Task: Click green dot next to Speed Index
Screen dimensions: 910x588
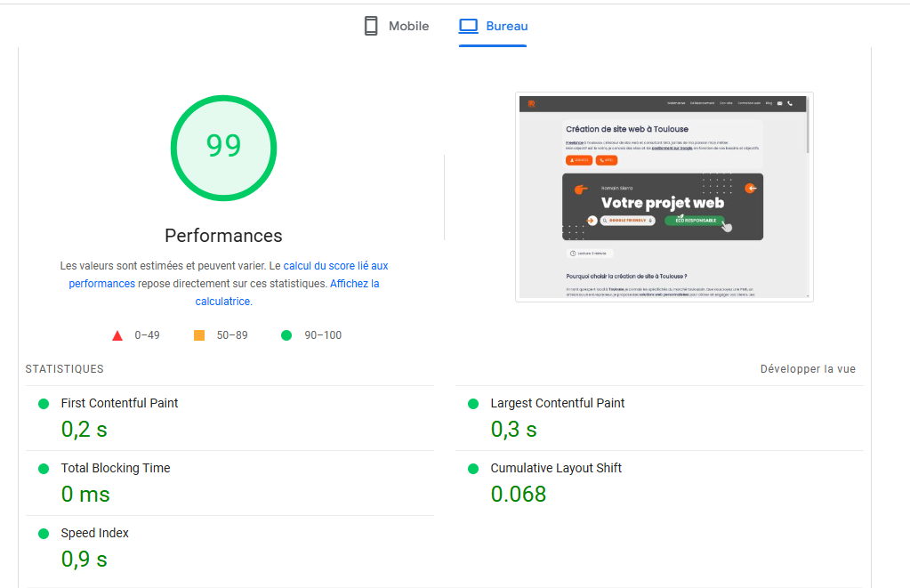Action: (x=43, y=534)
